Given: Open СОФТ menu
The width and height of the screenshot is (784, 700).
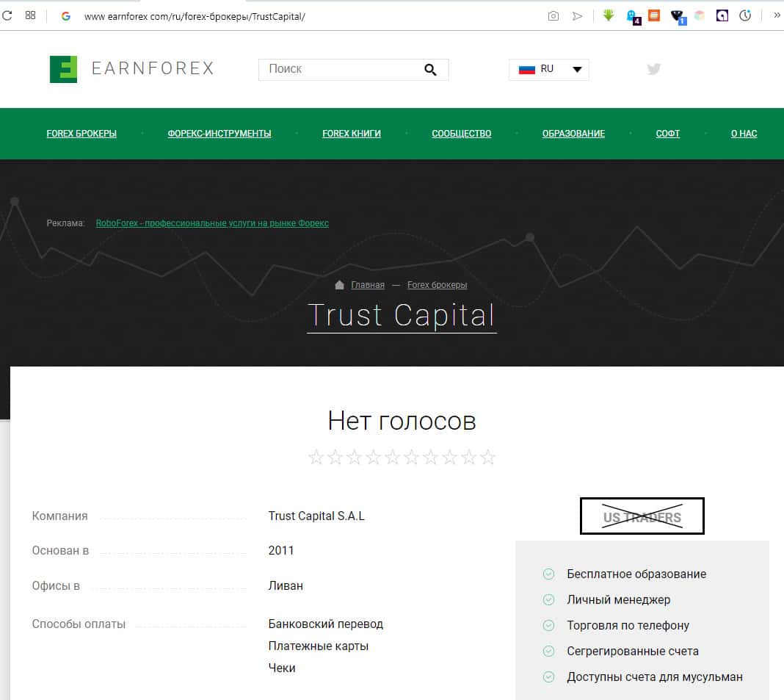Looking at the screenshot, I should pos(667,134).
